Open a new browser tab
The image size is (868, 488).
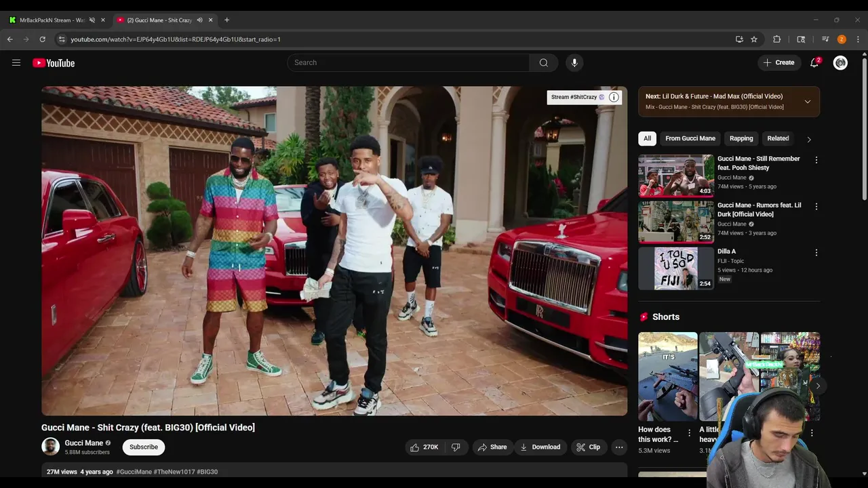coord(226,20)
